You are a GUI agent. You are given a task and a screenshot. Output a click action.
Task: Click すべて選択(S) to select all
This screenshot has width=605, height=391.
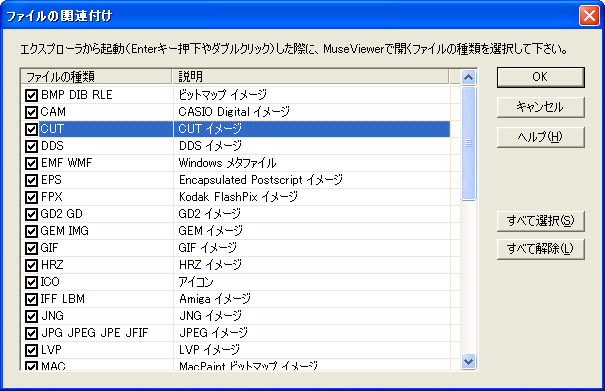[x=541, y=221]
